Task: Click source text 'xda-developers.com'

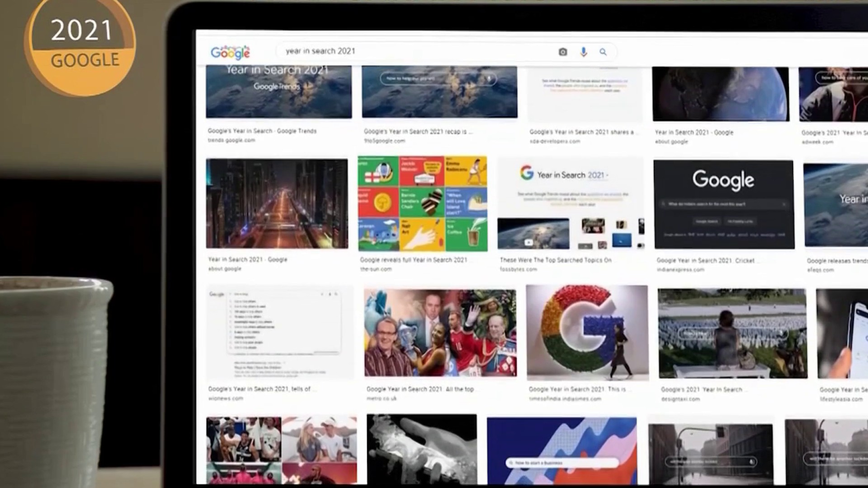Action: 555,141
